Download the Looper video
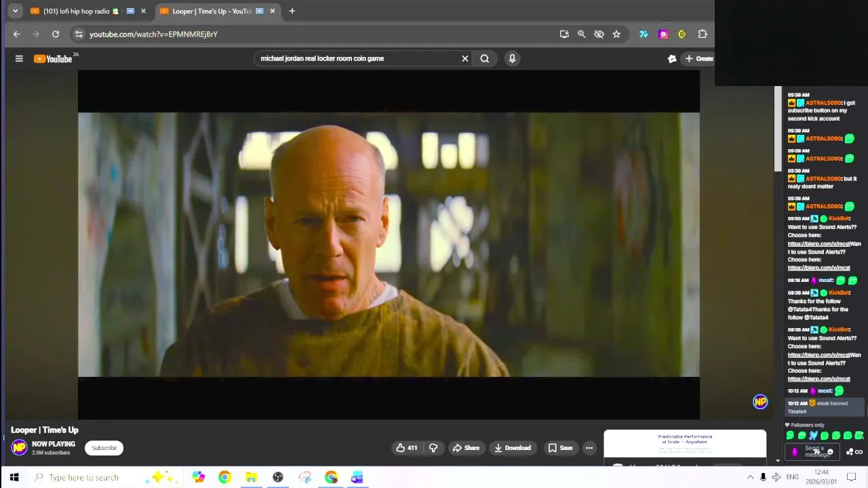This screenshot has width=868, height=488. [513, 448]
